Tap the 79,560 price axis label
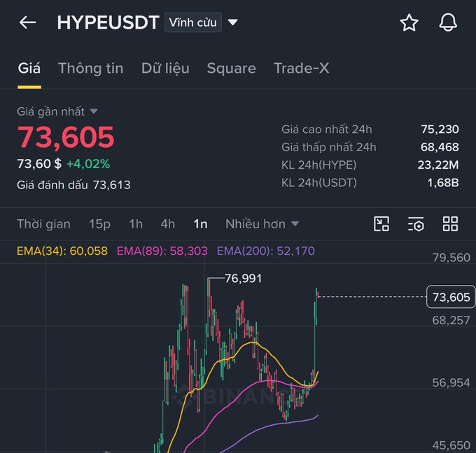Image resolution: width=476 pixels, height=453 pixels. (x=451, y=258)
